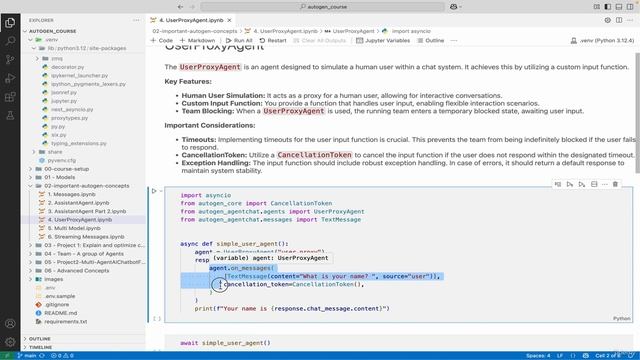Open Jupyter Variables panel
Viewport: 640px width, 360px height.
tap(383, 40)
